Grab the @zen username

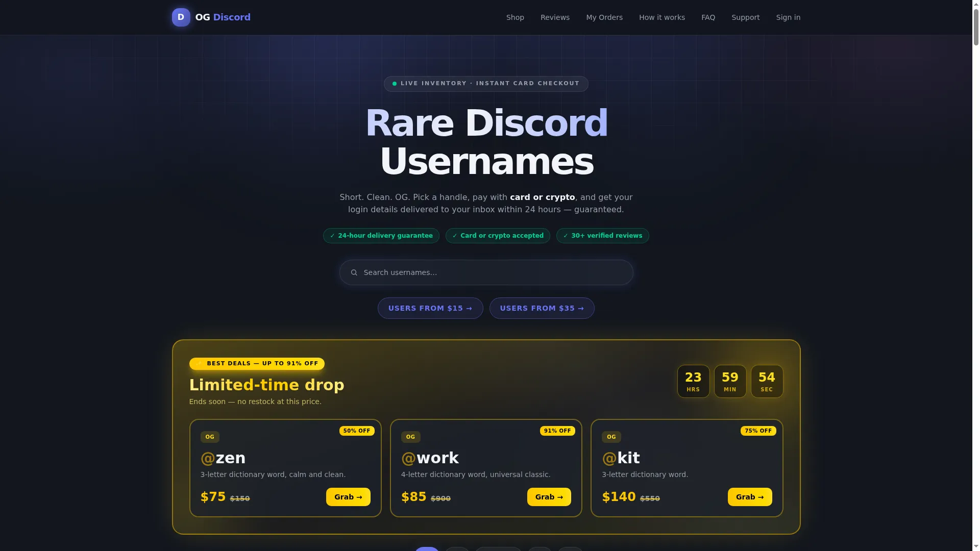click(x=348, y=497)
